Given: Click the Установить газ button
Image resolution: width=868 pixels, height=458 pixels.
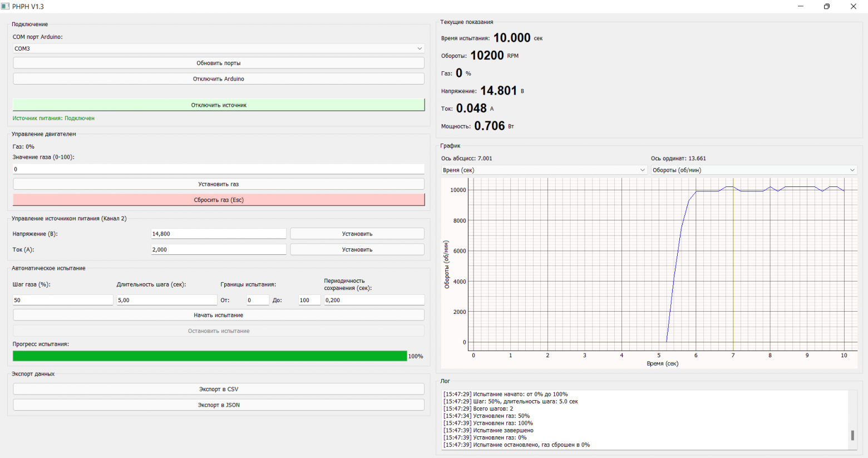Looking at the screenshot, I should (219, 184).
